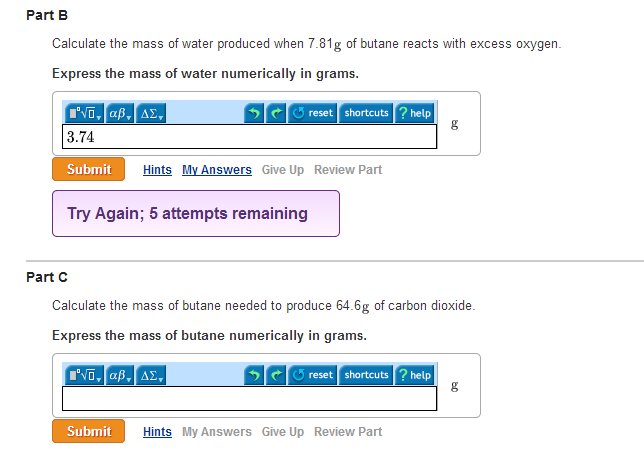
Task: Open Hints for Part B
Action: click(157, 170)
